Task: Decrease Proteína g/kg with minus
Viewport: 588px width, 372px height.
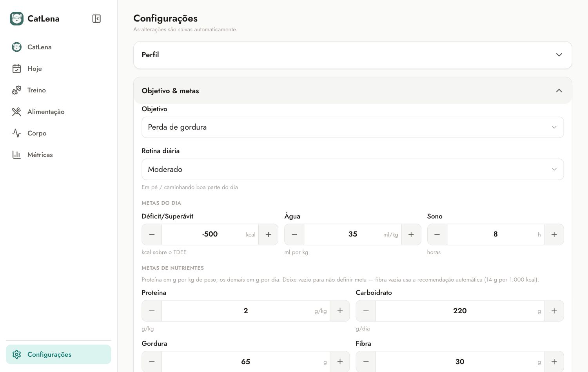Action: click(x=152, y=311)
